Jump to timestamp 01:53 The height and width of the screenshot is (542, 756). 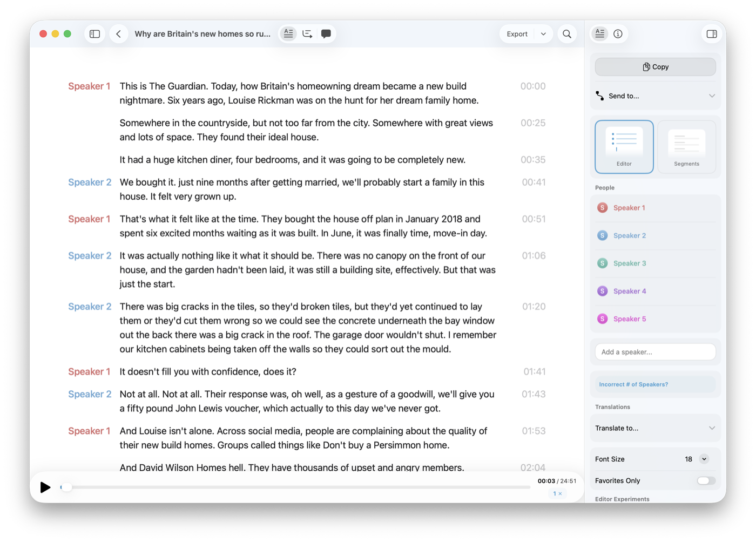534,431
